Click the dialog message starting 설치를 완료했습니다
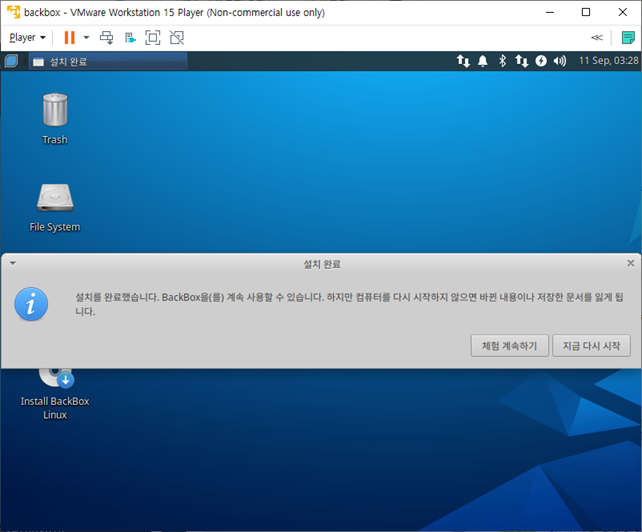This screenshot has height=532, width=642. [x=349, y=304]
